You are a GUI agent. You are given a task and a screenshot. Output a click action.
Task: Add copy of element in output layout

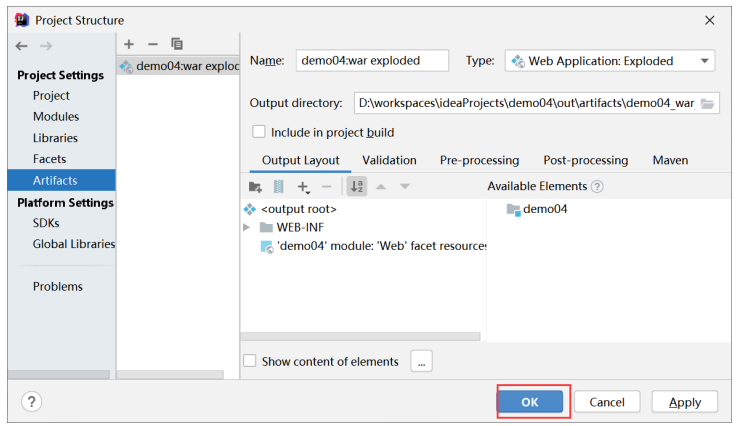303,187
